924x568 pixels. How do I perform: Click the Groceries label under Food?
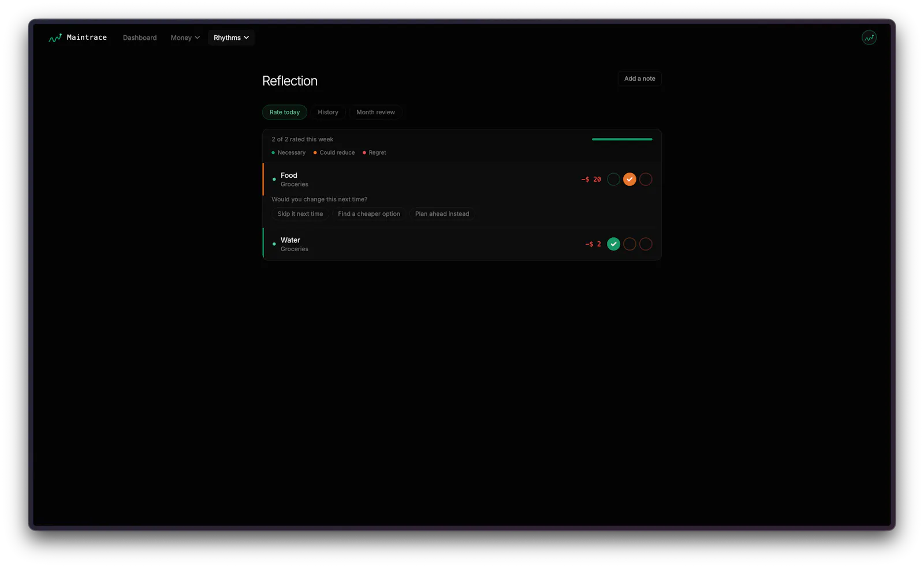[x=295, y=185]
